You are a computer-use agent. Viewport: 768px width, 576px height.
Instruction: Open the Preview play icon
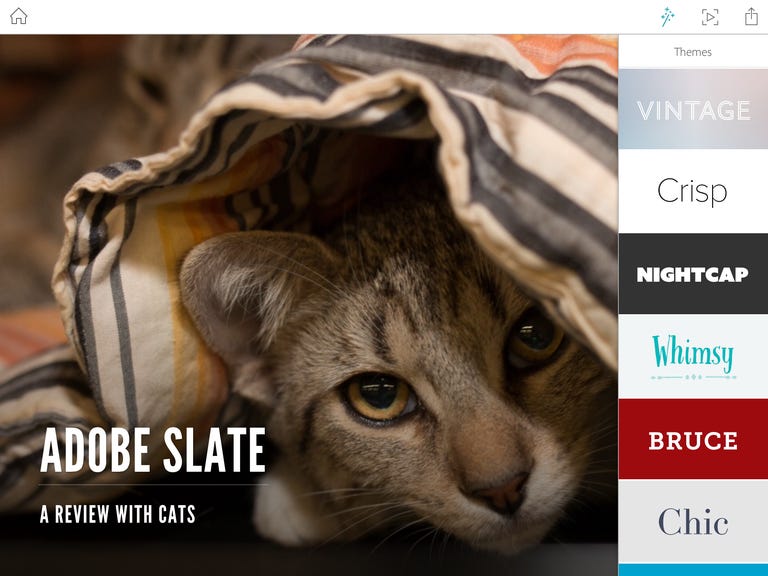coord(710,17)
